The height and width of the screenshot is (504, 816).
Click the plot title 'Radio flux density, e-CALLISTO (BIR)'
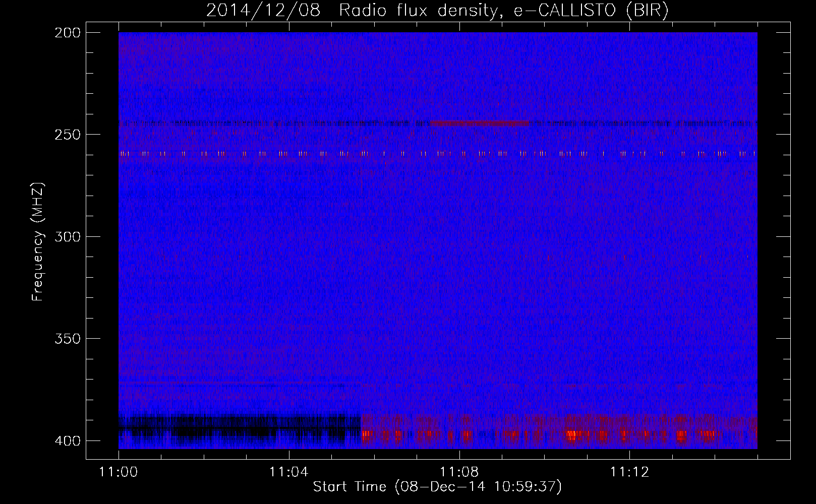(503, 11)
